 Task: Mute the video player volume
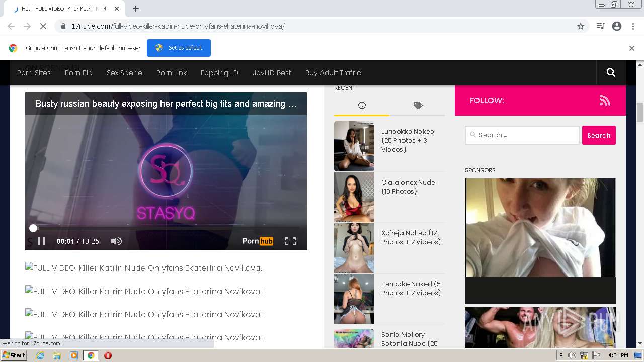(116, 241)
